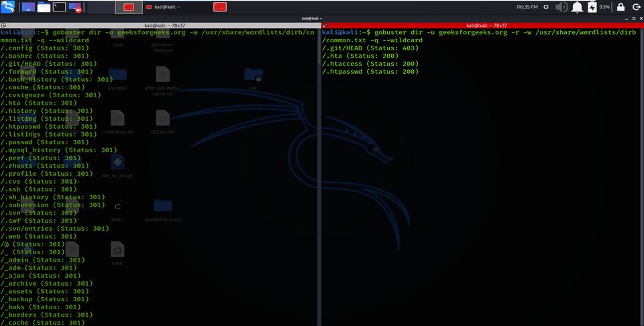Click the '/.web (Status: 301)' line
Screen dimensions: 644x326
tap(39, 237)
